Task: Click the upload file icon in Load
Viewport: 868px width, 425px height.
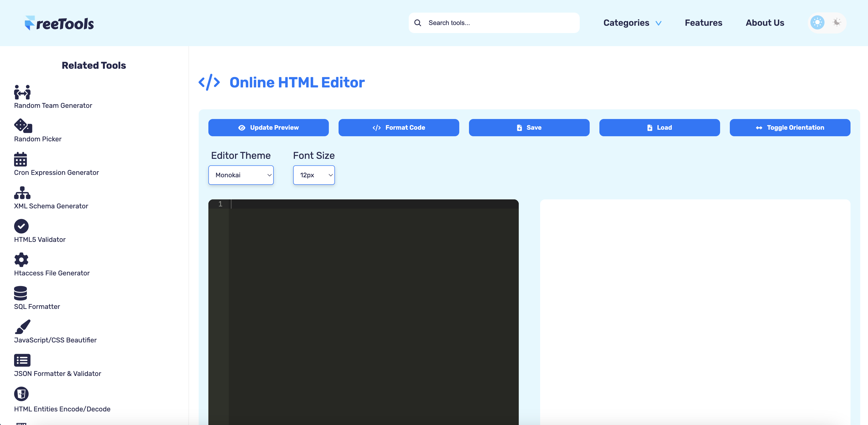Action: pos(650,128)
